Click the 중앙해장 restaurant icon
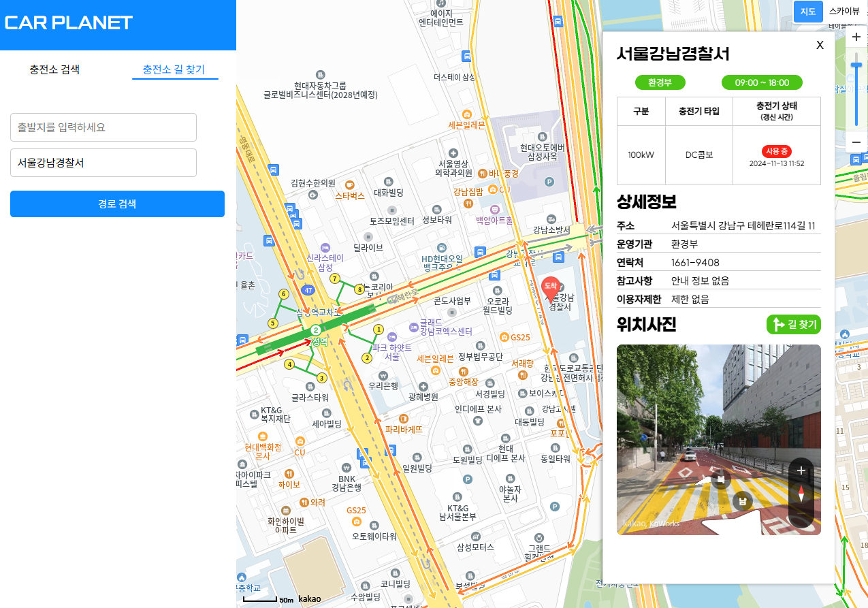This screenshot has height=608, width=868. [464, 371]
